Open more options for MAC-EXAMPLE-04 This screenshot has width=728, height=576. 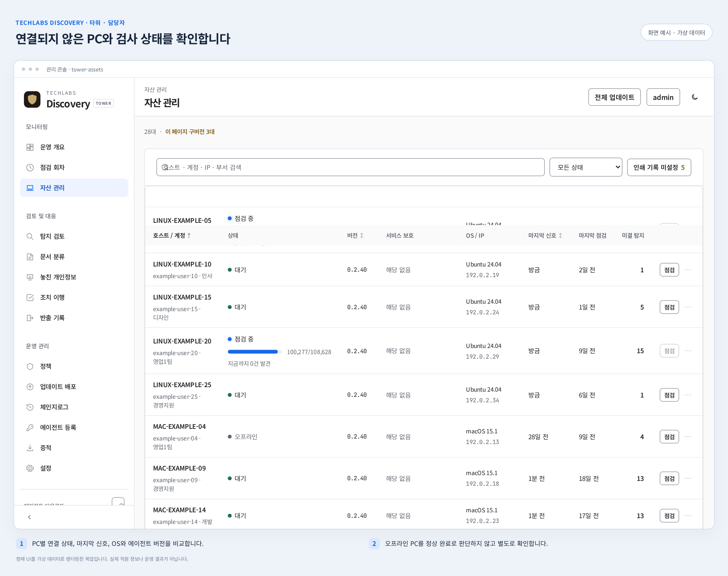(688, 437)
